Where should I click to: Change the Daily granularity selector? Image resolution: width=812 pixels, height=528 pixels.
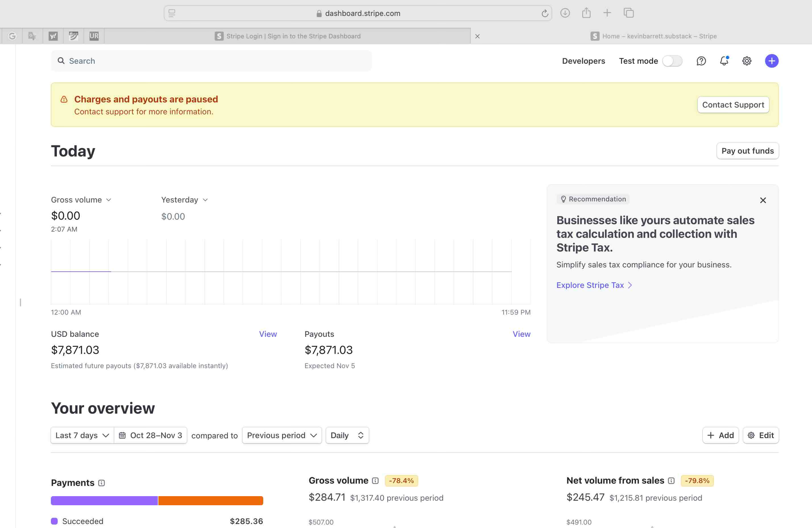pos(347,436)
